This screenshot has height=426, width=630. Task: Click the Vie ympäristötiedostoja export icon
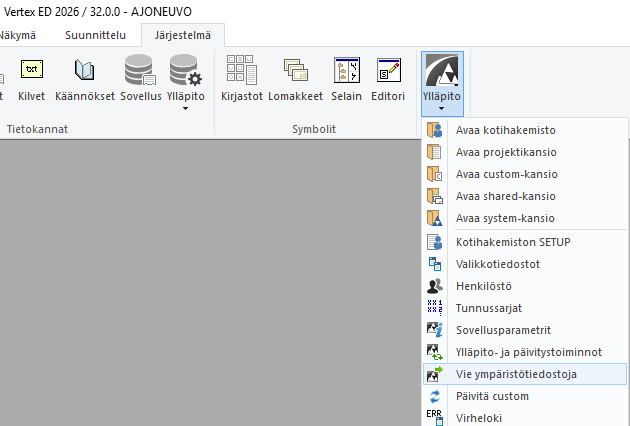[x=434, y=374]
